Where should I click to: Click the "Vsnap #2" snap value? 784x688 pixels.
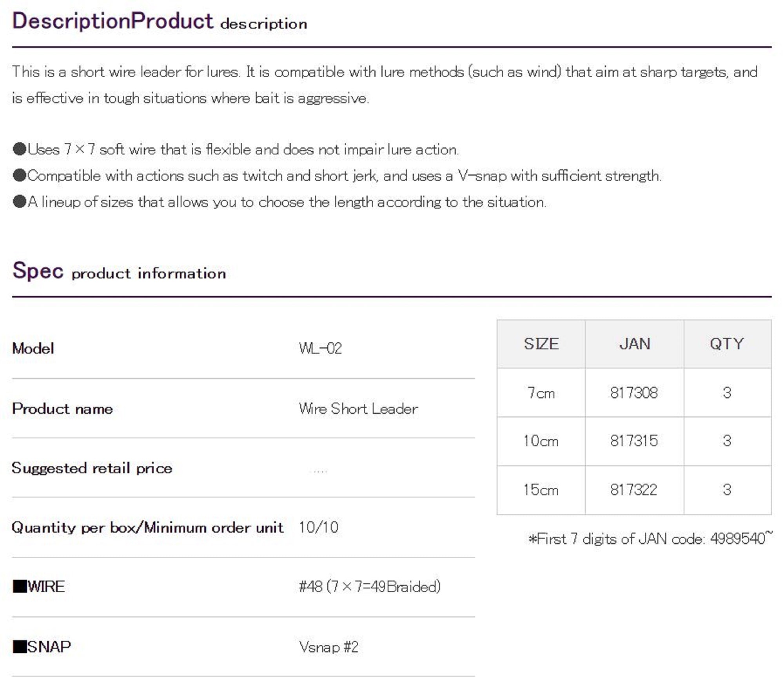[328, 647]
